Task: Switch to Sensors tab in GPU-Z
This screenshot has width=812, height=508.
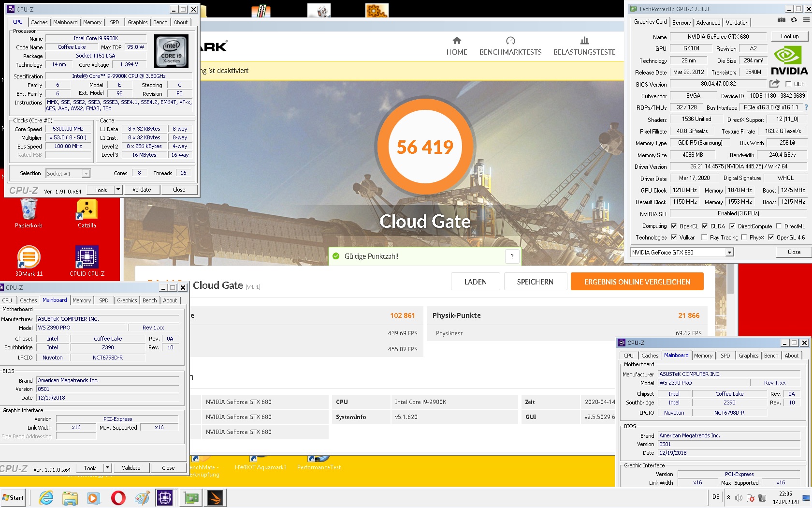Action: pos(681,23)
